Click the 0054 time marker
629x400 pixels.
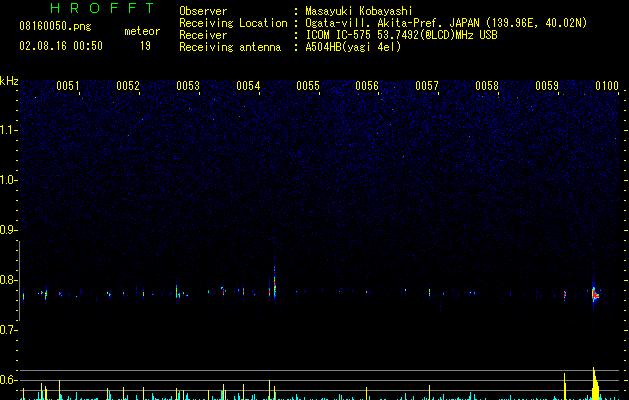tap(248, 86)
